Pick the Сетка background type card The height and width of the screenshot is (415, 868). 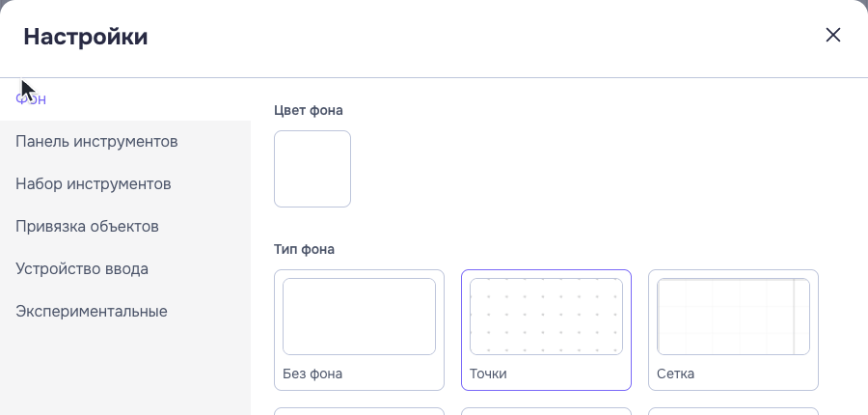734,330
